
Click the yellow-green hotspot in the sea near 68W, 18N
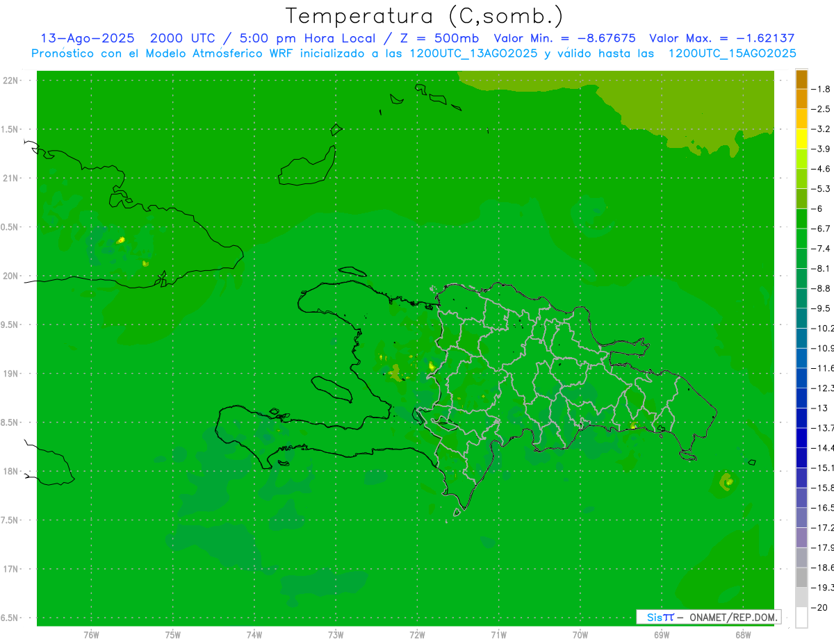pyautogui.click(x=727, y=481)
